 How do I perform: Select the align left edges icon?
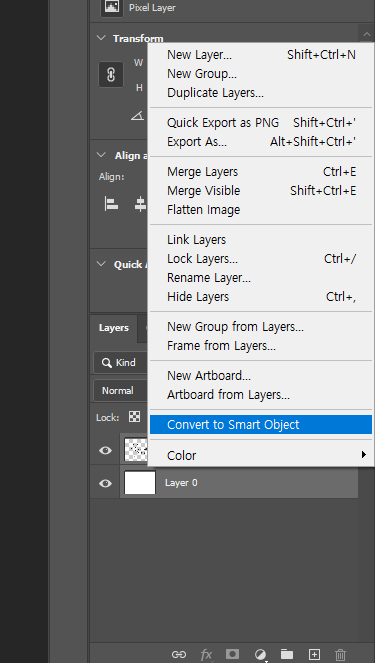pyautogui.click(x=111, y=204)
